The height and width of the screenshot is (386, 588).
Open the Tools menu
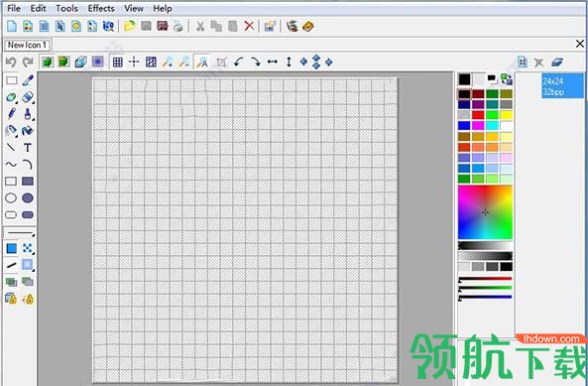pyautogui.click(x=66, y=8)
